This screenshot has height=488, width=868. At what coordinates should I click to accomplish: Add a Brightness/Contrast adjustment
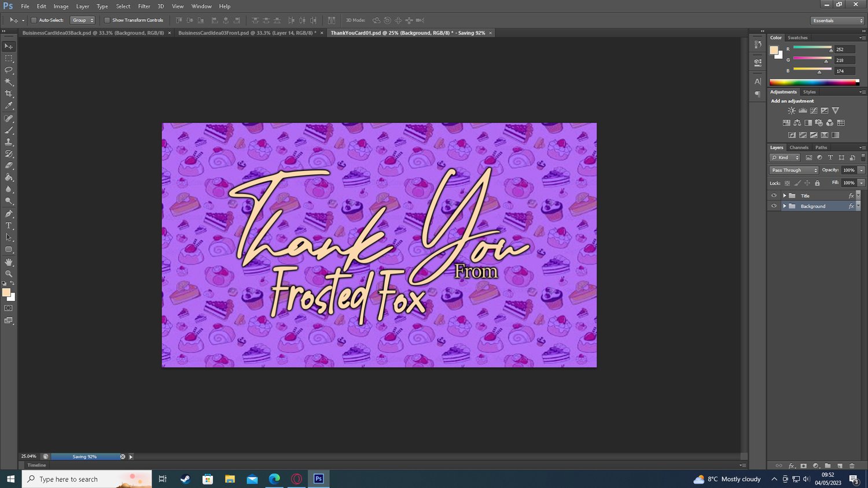pos(792,111)
